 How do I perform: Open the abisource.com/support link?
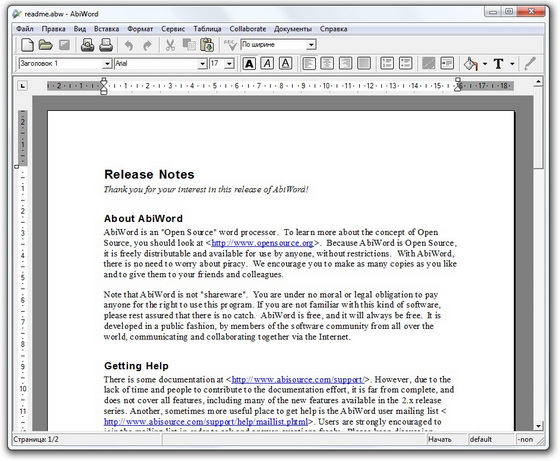coord(298,380)
